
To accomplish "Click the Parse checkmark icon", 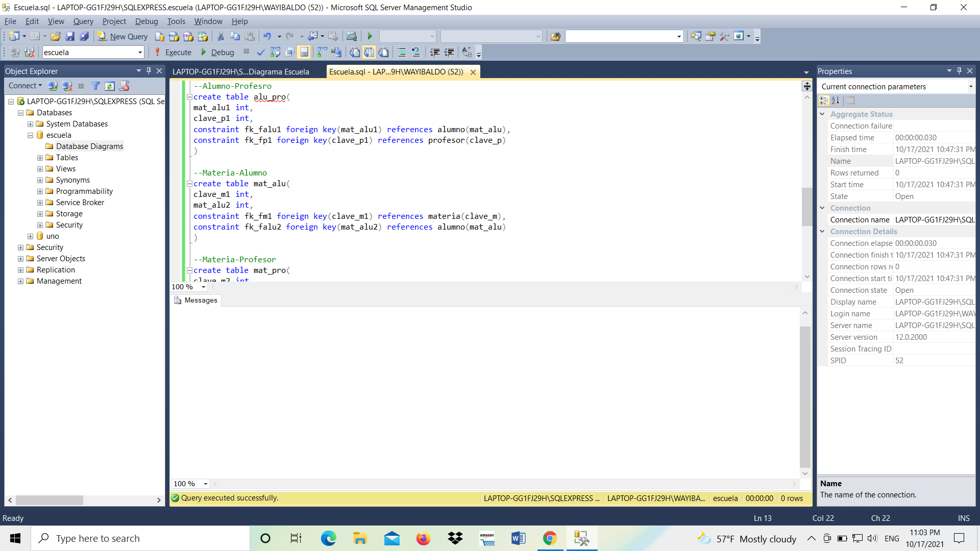I will point(260,52).
